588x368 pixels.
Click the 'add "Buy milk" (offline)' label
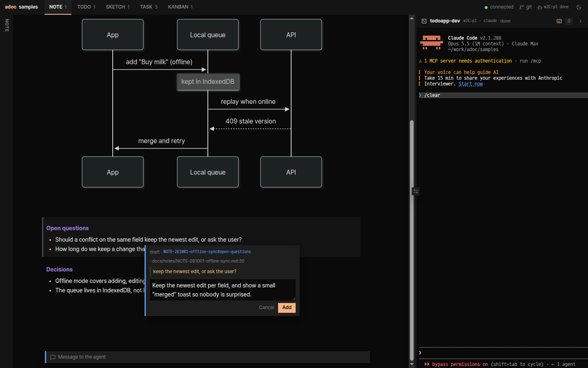(159, 62)
